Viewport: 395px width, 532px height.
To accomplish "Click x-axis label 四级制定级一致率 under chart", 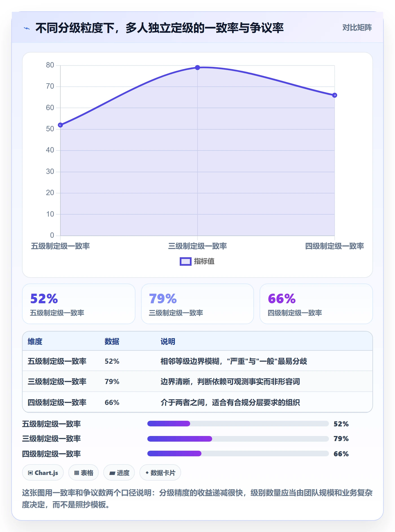I will tap(335, 246).
